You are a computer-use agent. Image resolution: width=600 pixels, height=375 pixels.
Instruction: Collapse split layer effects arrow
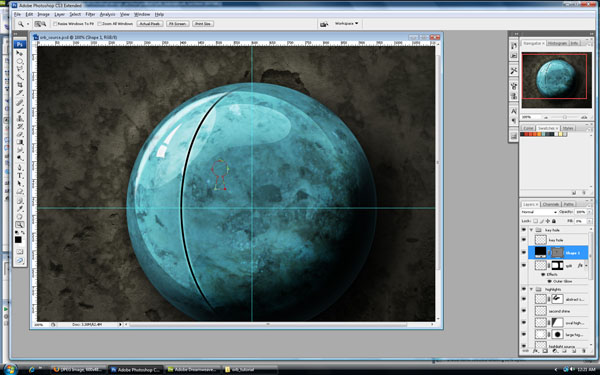click(586, 265)
